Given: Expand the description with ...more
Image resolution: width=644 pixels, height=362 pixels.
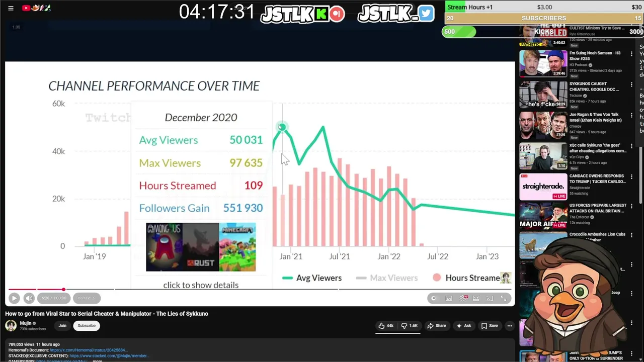Looking at the screenshot, I should pyautogui.click(x=98, y=360).
